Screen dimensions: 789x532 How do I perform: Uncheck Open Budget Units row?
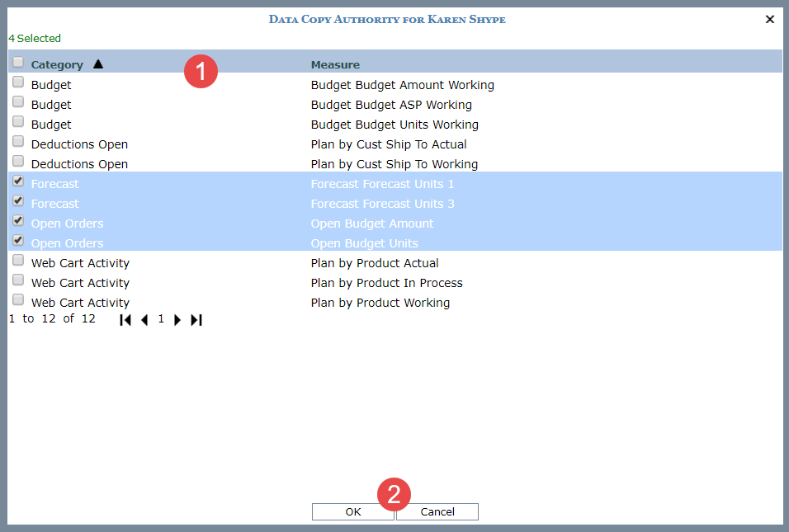18,240
